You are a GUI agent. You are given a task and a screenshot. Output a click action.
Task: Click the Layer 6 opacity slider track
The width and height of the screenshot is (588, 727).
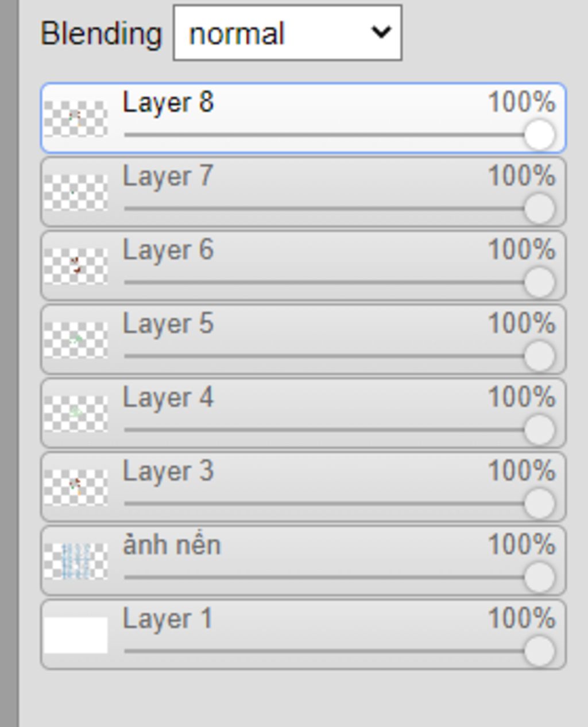coord(332,282)
